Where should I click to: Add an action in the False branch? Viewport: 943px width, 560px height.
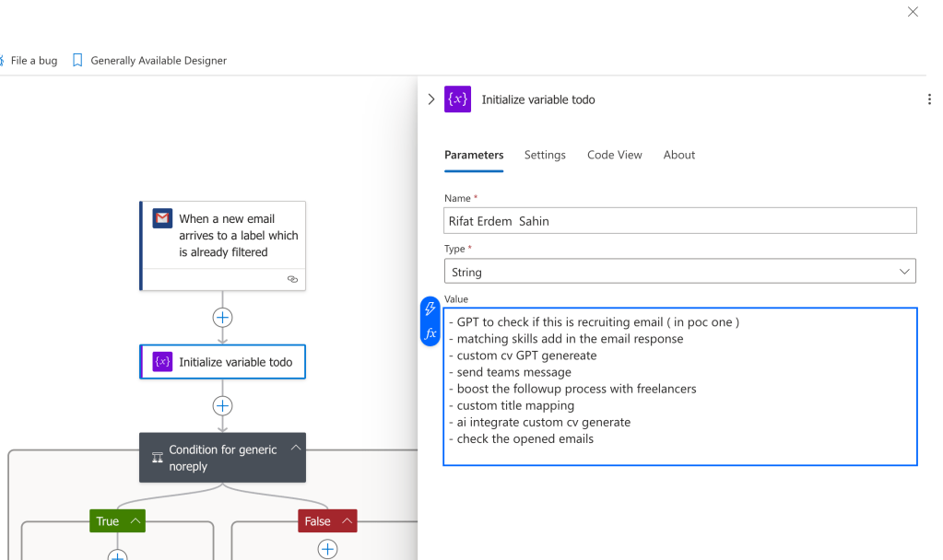pyautogui.click(x=328, y=549)
